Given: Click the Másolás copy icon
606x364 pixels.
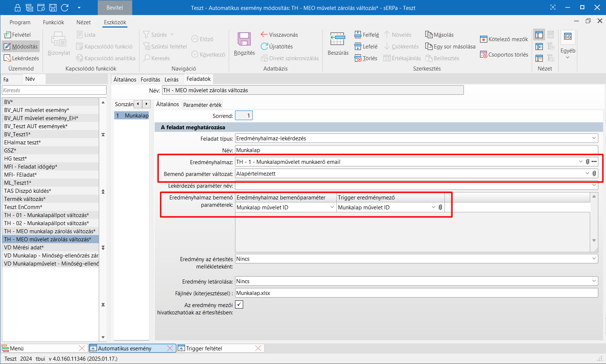Looking at the screenshot, I should (429, 35).
